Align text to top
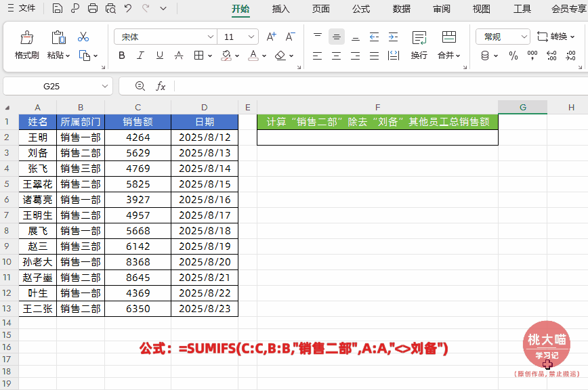The image size is (588, 390). pyautogui.click(x=318, y=37)
